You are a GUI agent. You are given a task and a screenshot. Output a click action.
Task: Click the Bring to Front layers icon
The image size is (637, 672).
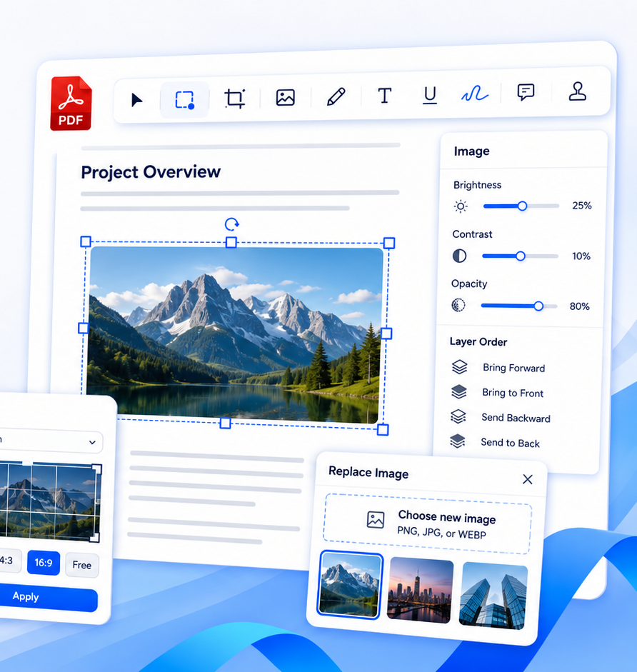[x=458, y=392]
